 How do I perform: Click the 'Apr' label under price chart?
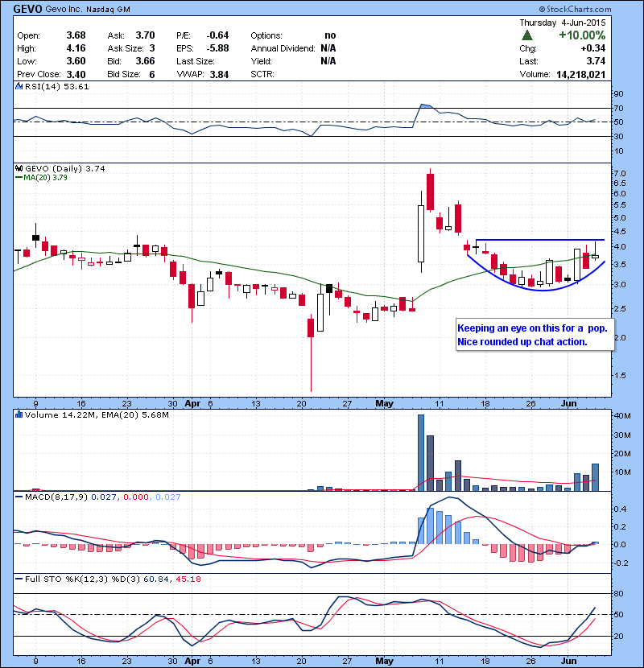coord(192,403)
